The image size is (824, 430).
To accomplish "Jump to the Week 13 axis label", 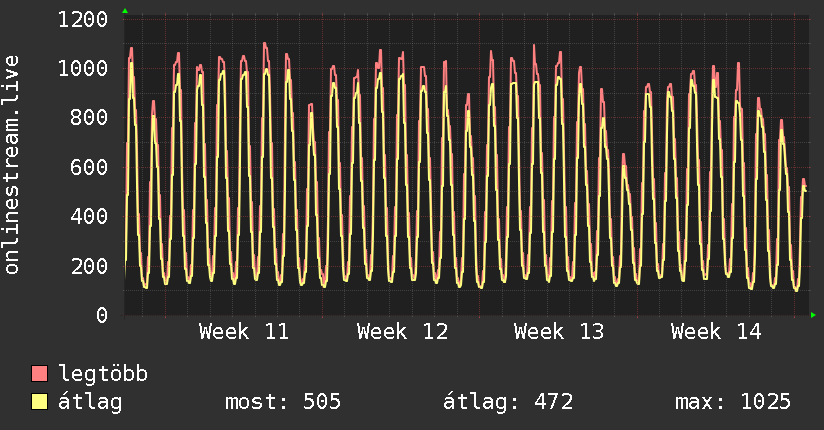I will [558, 331].
